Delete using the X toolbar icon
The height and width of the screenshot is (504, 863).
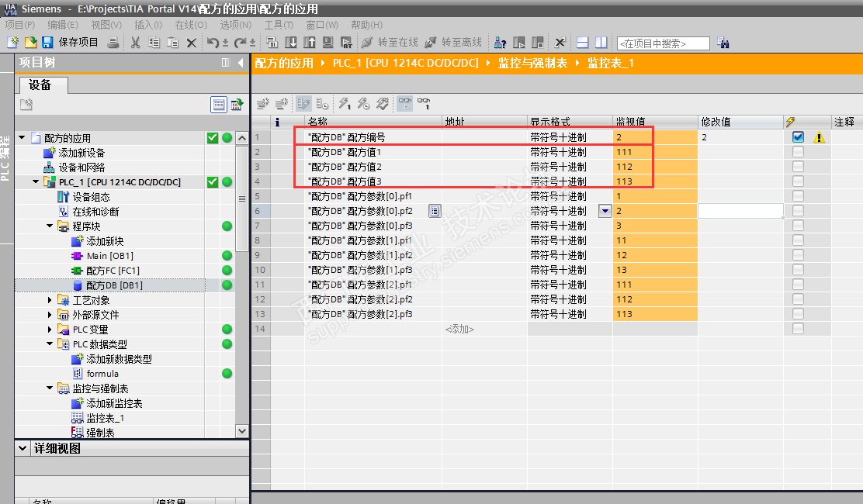192,43
